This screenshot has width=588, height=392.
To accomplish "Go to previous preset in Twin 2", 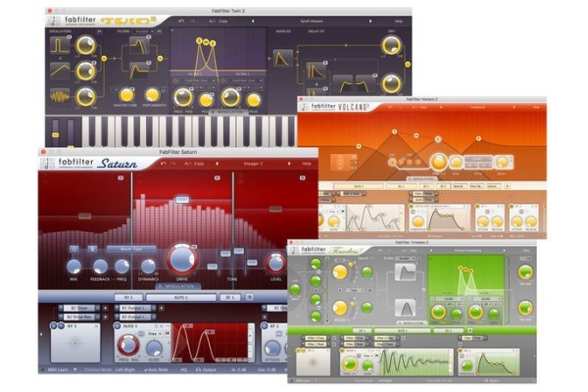I will (253, 22).
